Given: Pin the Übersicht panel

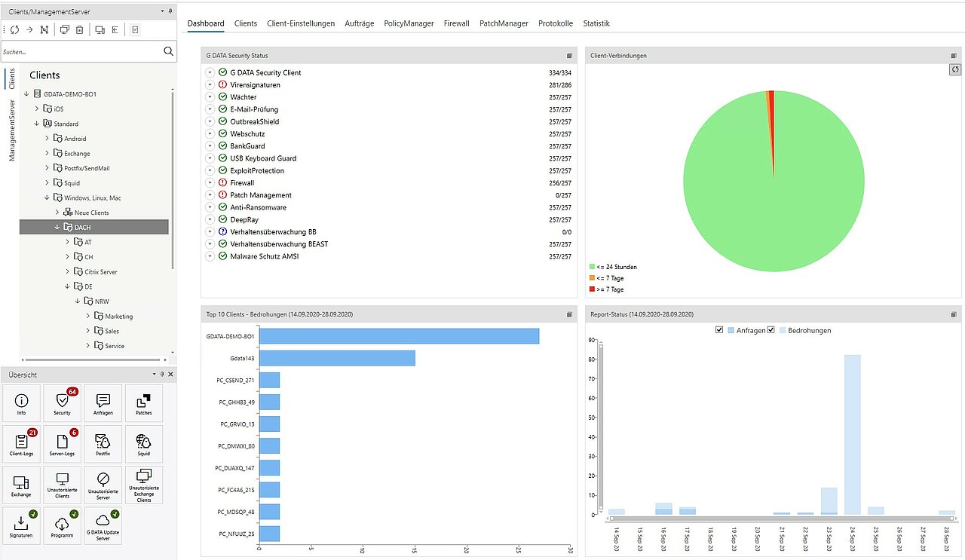Looking at the screenshot, I should coord(161,375).
